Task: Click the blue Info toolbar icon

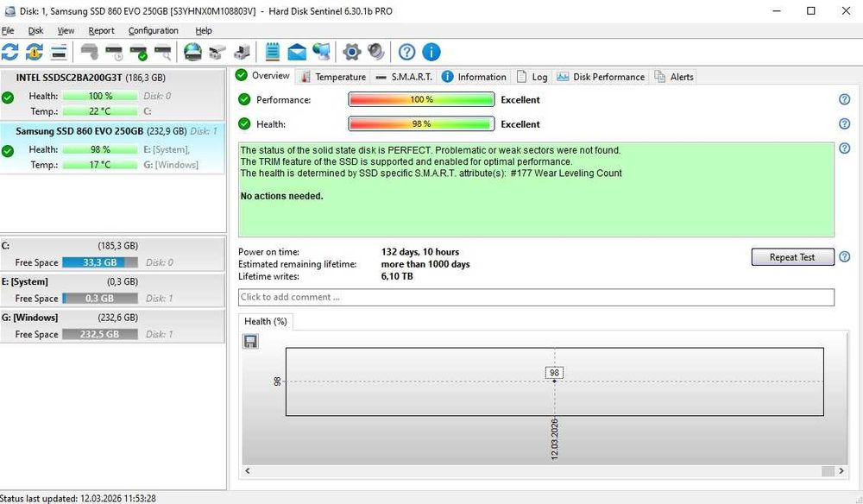Action: [x=431, y=53]
